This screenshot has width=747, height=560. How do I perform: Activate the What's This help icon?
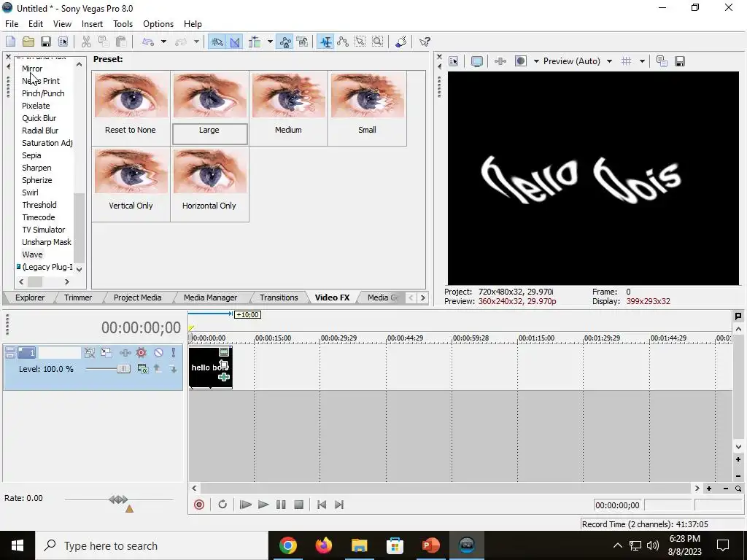coord(424,42)
